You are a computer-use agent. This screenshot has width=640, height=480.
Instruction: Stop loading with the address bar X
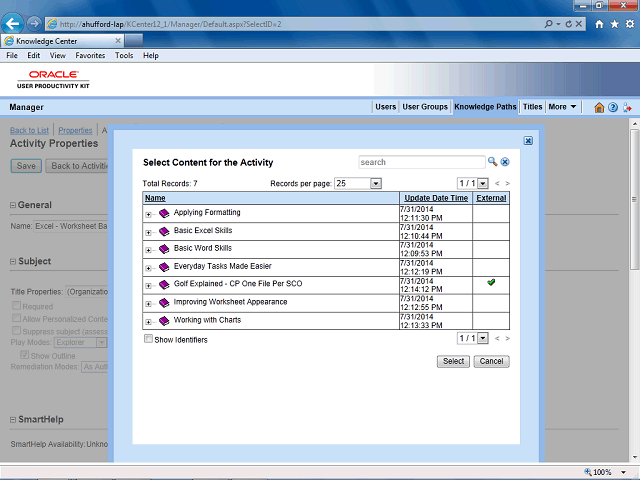(579, 24)
